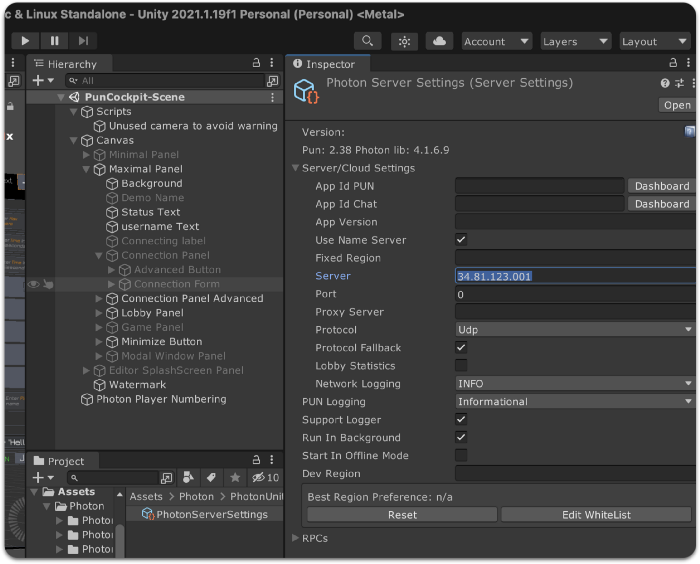Viewport: 700px width, 564px height.
Task: Collapse the Maximal Panel tree arrow
Action: [x=86, y=169]
